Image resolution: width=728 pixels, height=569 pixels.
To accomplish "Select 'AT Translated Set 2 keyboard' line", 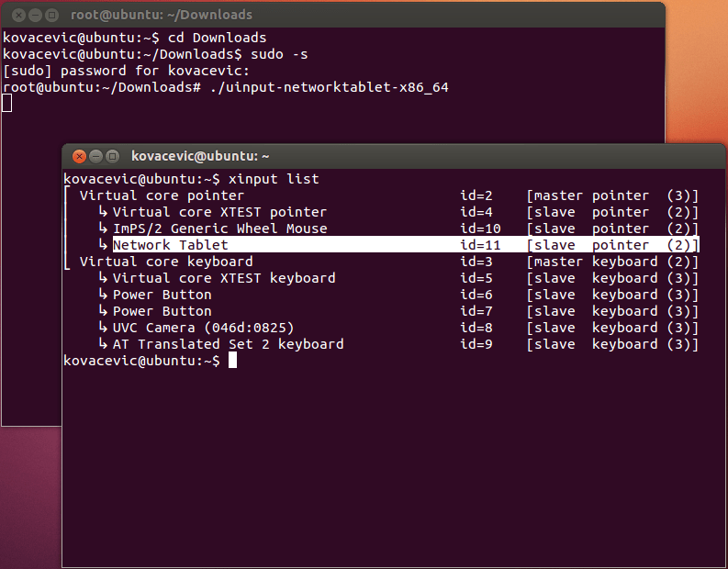I will 398,344.
